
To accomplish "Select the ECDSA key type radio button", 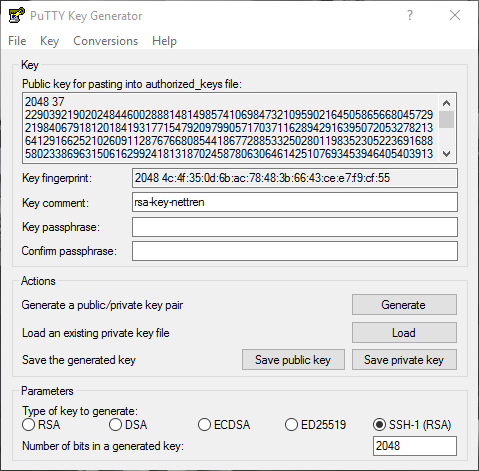I will point(204,425).
